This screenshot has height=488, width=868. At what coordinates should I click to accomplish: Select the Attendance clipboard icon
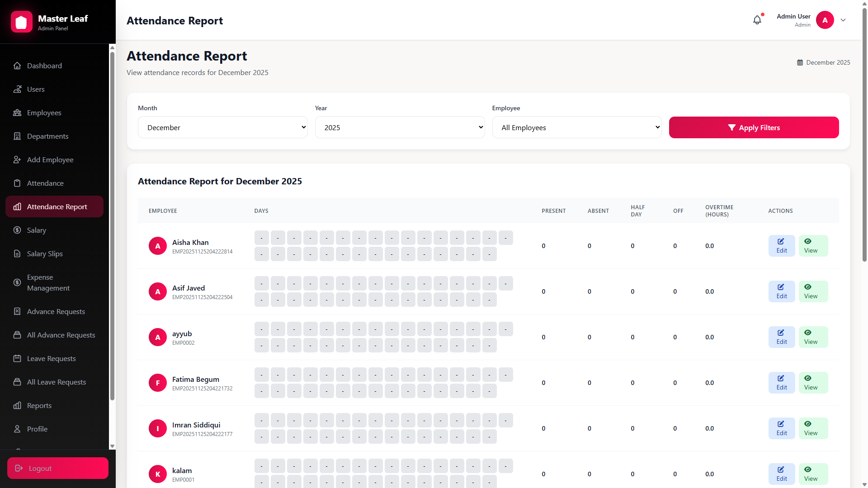coord(17,183)
